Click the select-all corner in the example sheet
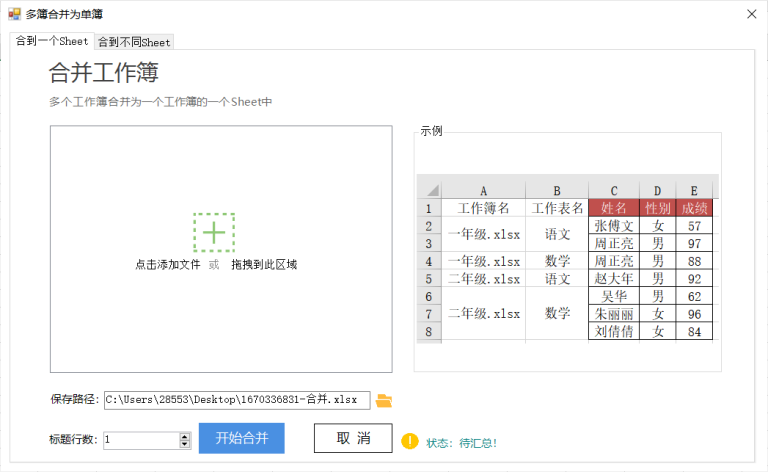 tap(429, 190)
